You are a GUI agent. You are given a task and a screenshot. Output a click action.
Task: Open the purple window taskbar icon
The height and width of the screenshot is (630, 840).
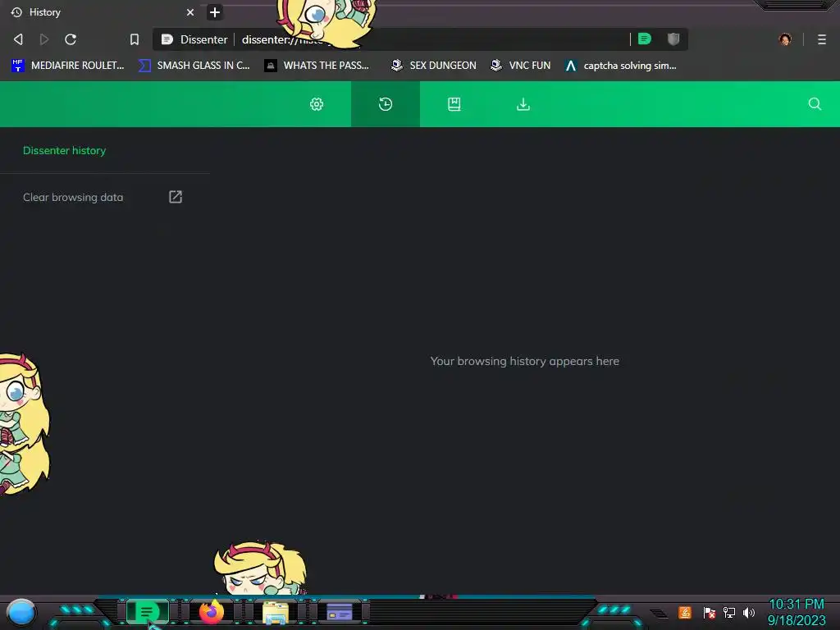click(x=340, y=612)
